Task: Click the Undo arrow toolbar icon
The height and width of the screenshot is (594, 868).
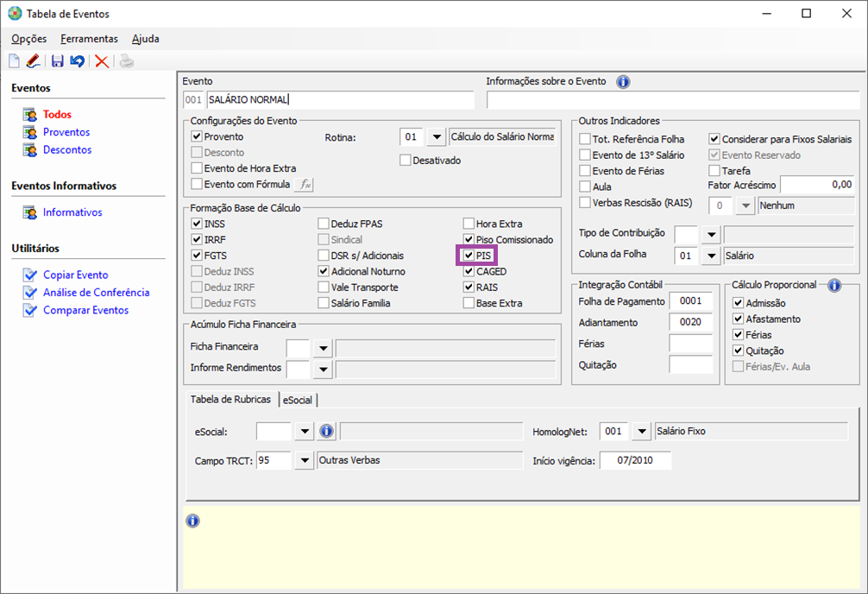Action: click(x=78, y=61)
